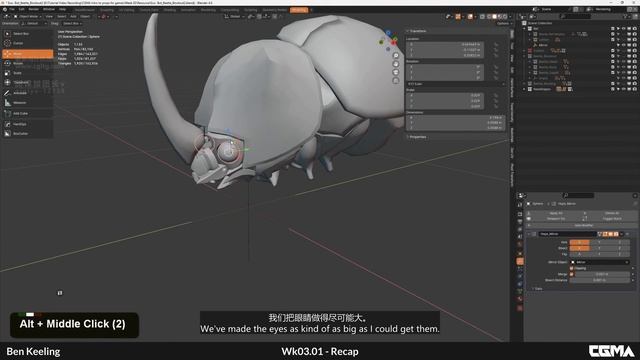Screen dimensions: 640x360
Task: Click Apply All modifiers button
Action: coord(554,213)
